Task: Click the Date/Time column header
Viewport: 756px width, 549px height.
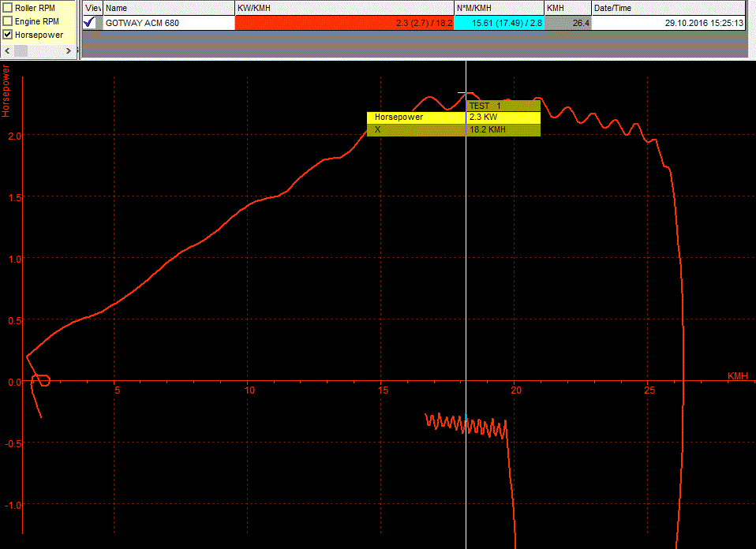Action: (x=668, y=8)
